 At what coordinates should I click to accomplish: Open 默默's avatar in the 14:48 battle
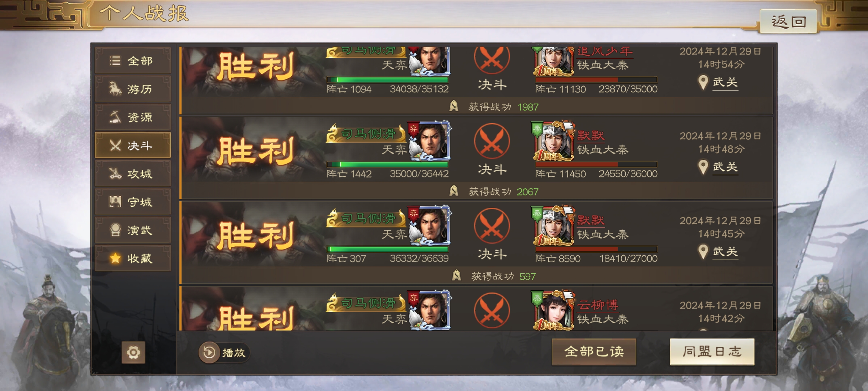(553, 142)
